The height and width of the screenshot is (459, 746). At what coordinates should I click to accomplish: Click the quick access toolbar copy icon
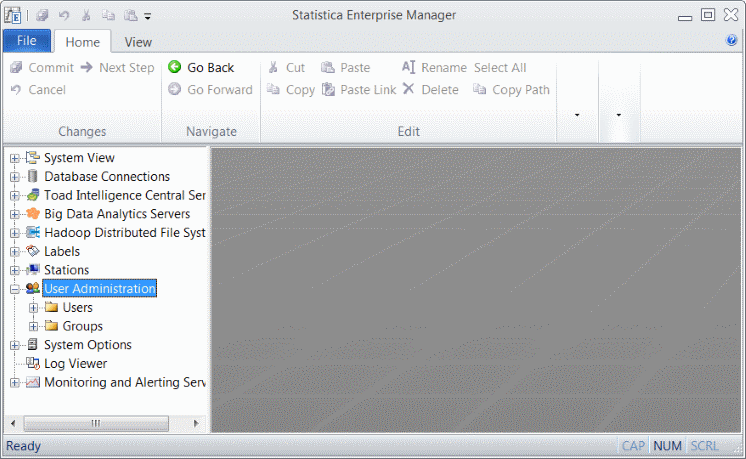pyautogui.click(x=108, y=16)
